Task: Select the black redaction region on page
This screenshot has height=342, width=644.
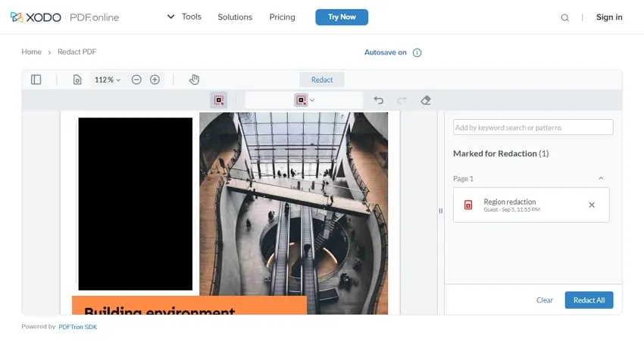Action: (x=136, y=204)
